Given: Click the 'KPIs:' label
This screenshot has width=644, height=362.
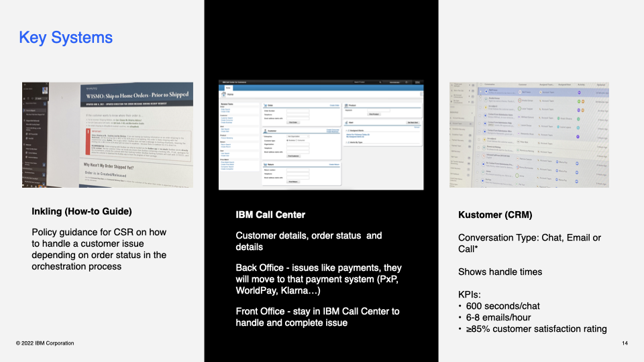Looking at the screenshot, I should pos(470,294).
